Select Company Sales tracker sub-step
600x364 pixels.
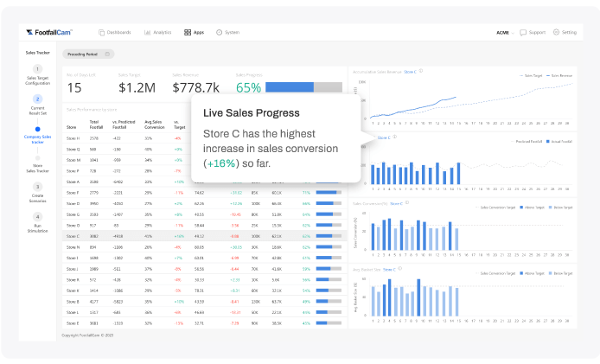coord(37,136)
